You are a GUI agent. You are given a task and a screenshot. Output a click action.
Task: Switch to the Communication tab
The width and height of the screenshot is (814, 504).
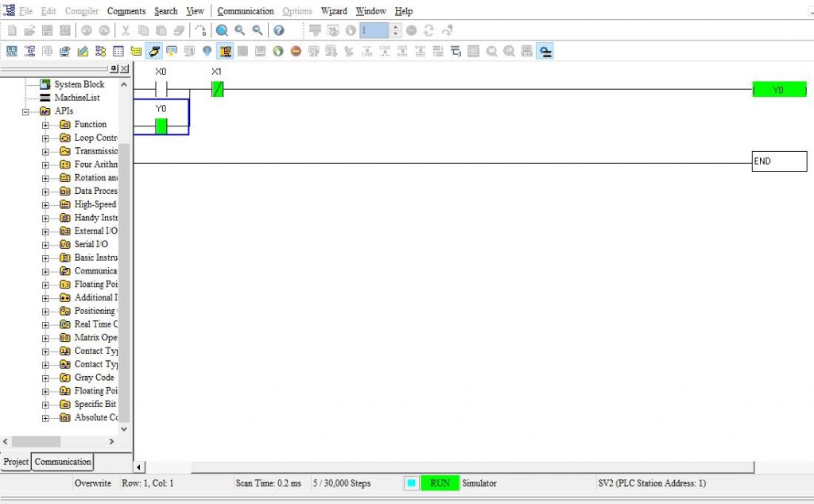click(62, 462)
